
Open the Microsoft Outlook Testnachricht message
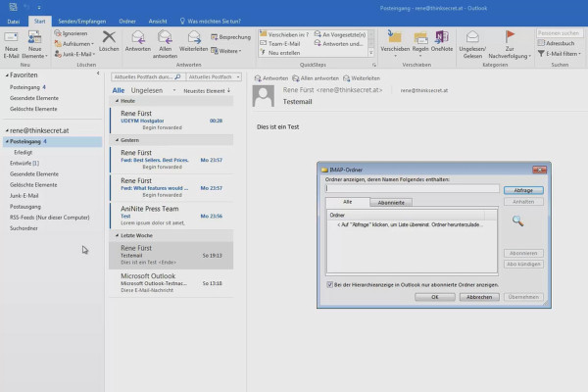171,283
